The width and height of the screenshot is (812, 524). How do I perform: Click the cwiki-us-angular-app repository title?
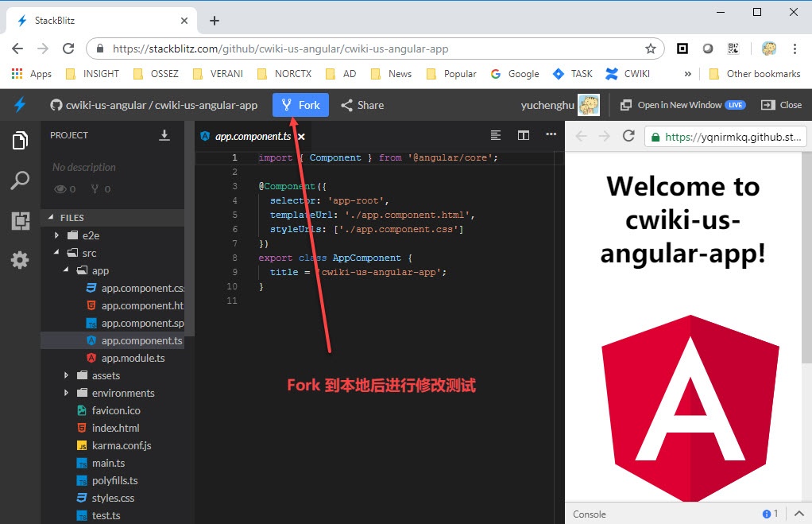click(206, 105)
